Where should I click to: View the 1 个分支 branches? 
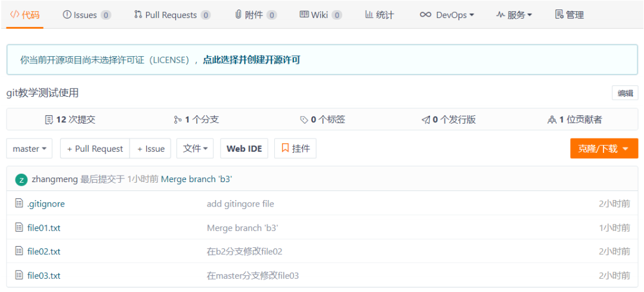tap(196, 119)
